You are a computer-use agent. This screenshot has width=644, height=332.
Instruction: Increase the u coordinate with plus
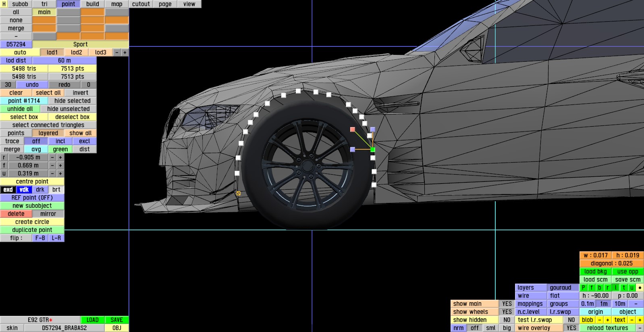60,173
